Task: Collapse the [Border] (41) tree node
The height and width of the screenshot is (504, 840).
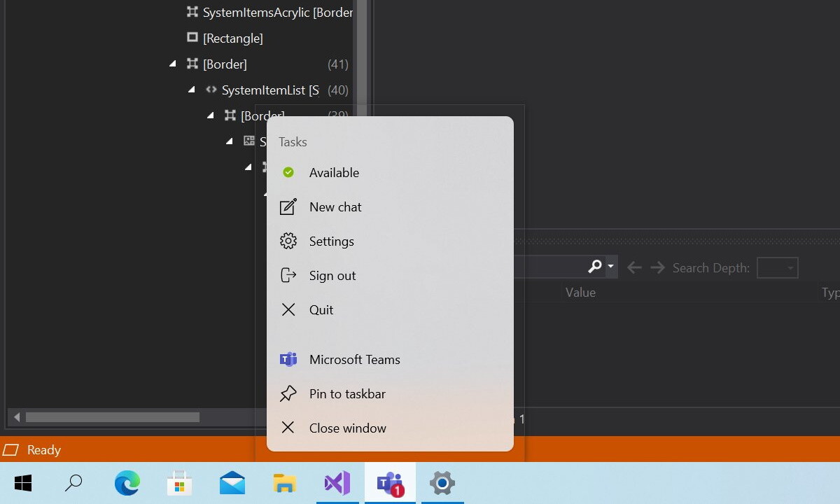Action: (173, 63)
